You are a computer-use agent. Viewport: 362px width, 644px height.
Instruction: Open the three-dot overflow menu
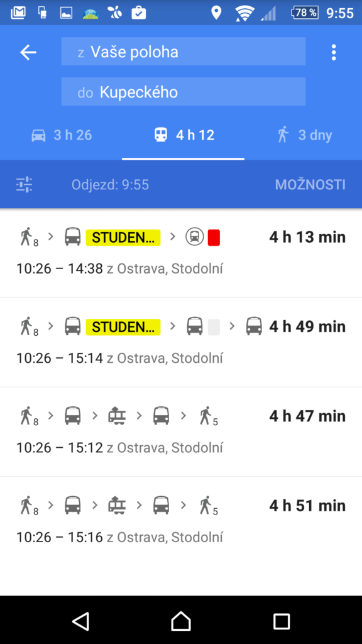click(x=334, y=52)
